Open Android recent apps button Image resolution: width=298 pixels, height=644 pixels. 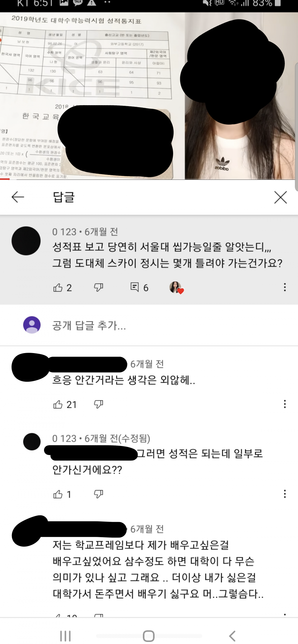tap(65, 636)
